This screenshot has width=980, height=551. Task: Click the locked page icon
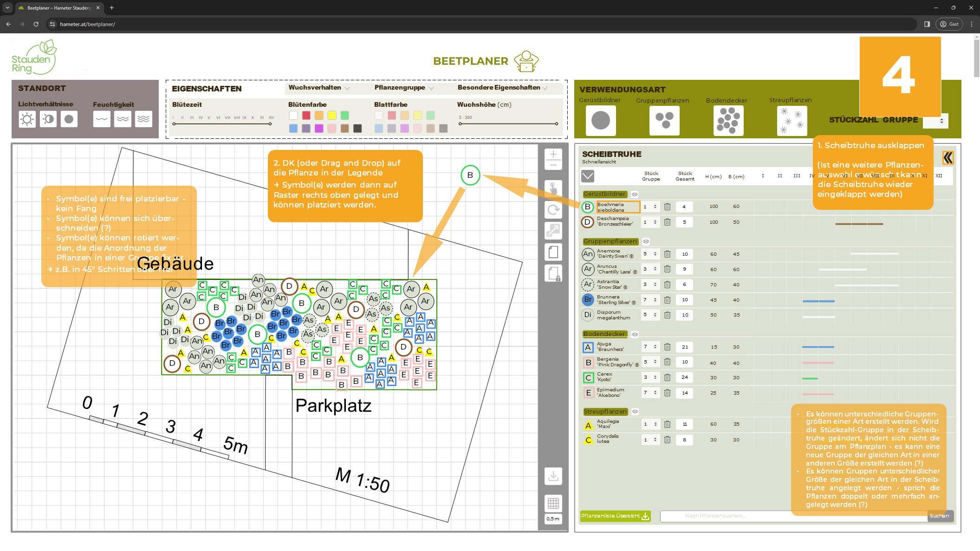point(553,273)
